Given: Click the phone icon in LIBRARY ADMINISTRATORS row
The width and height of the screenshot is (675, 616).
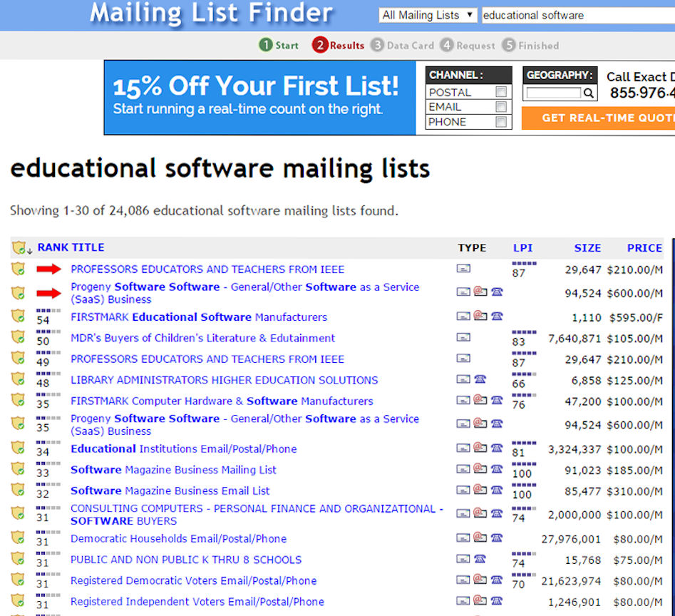Looking at the screenshot, I should click(x=480, y=379).
